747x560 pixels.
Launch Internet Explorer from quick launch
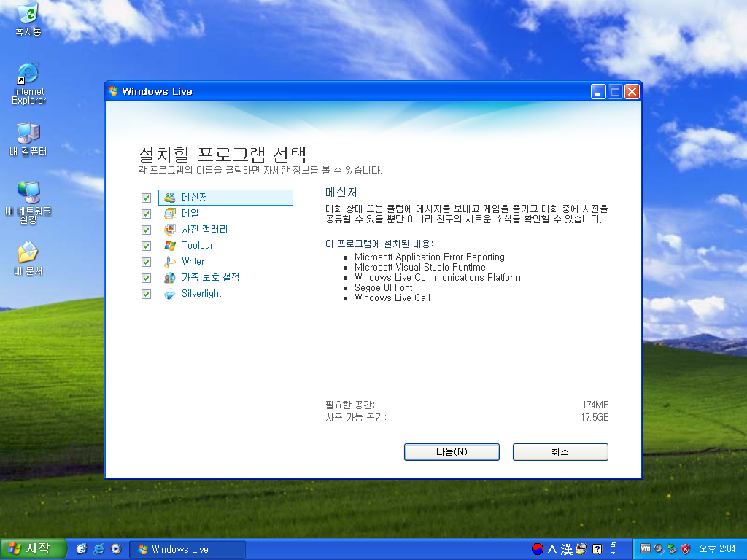pos(99,549)
